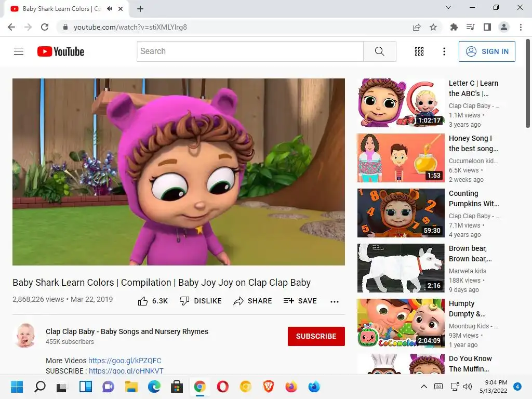Viewport: 532px width, 399px height.
Task: Open Windows Start menu
Action: pos(17,387)
